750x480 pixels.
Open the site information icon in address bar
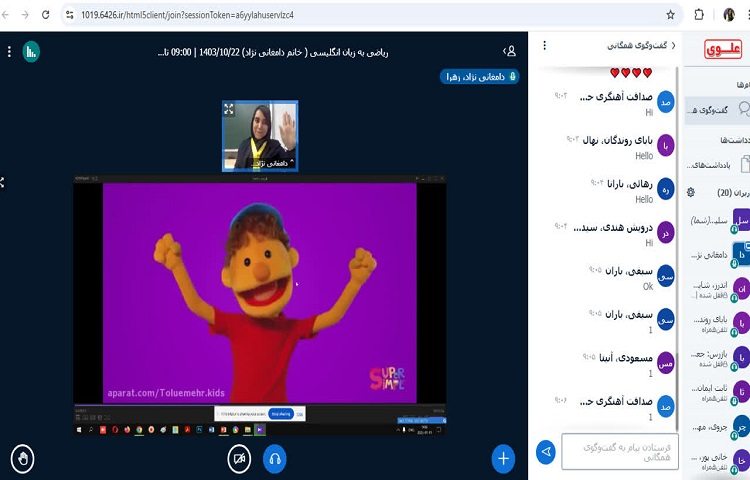[70, 15]
